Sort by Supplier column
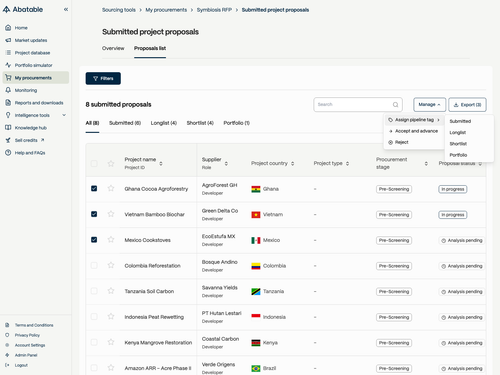Image resolution: width=500 pixels, height=375 pixels. [226, 163]
